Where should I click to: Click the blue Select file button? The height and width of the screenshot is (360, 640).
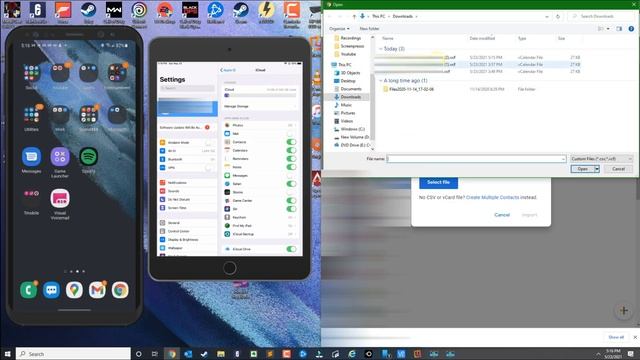pyautogui.click(x=438, y=182)
